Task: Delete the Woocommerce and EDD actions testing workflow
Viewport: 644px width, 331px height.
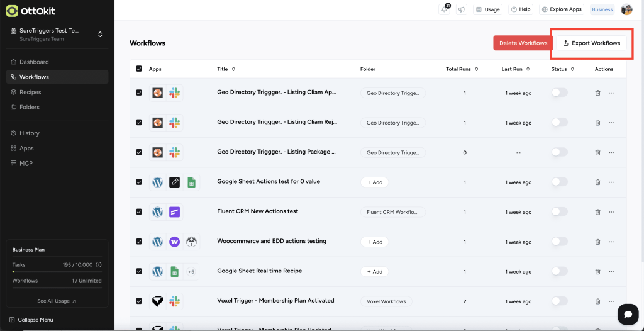Action: point(597,242)
